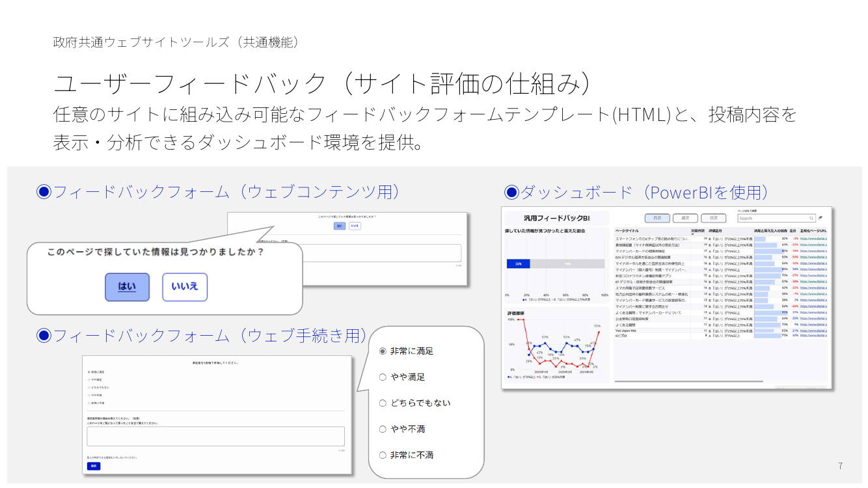Click 評価推移 chart title
Screen dimensions: 868x488
click(516, 313)
